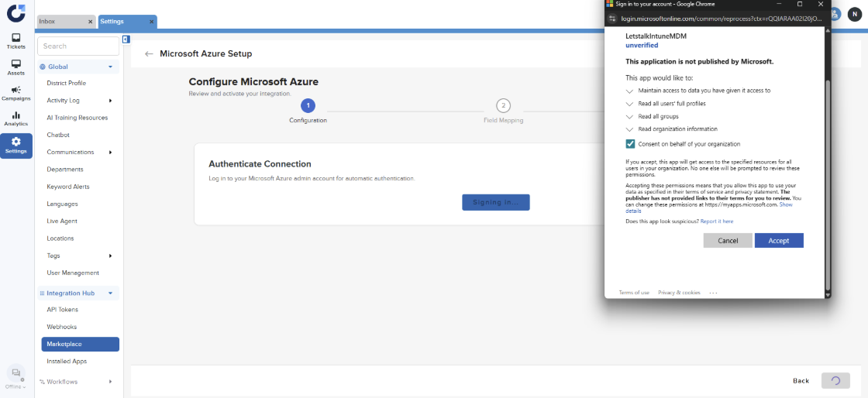Click the back arrow beside Microsoft Azure Setup
The width and height of the screenshot is (868, 398).
point(149,54)
